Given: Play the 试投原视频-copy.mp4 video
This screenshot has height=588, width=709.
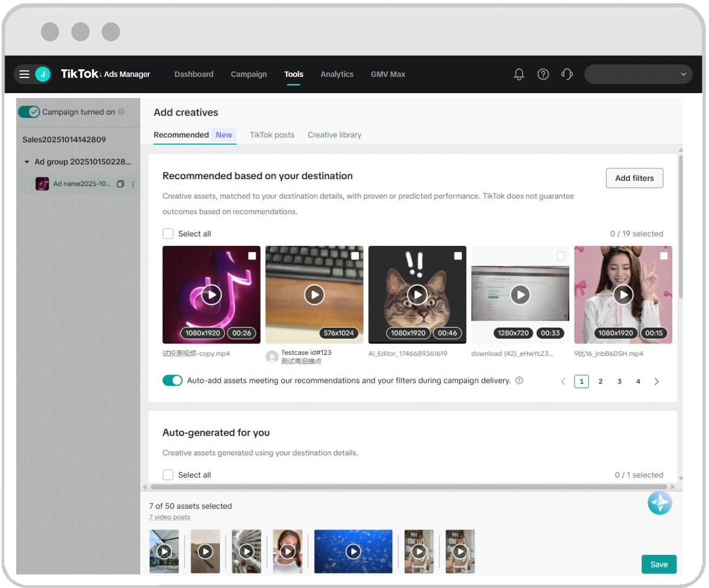Looking at the screenshot, I should [212, 295].
